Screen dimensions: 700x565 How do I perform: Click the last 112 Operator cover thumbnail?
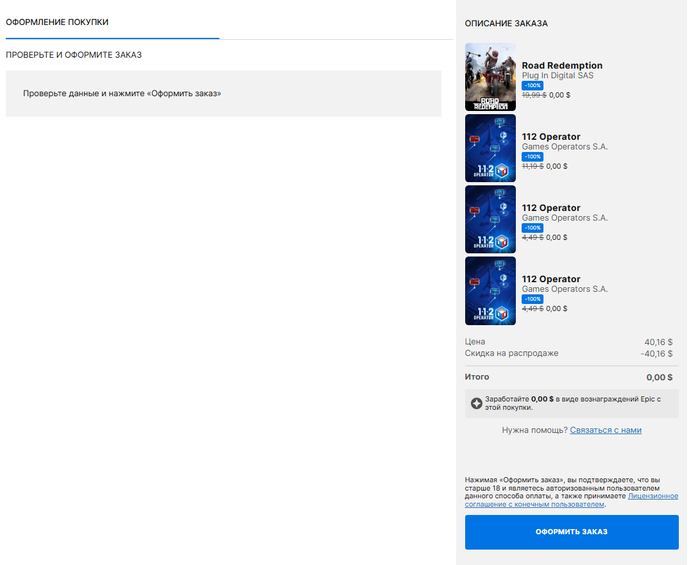(x=491, y=290)
